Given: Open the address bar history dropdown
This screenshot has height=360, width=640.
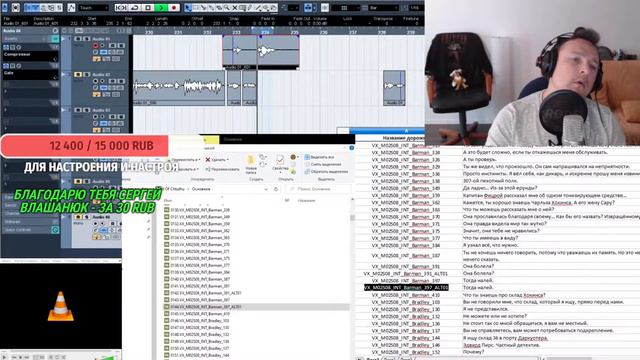Looking at the screenshot, I should pos(266,189).
